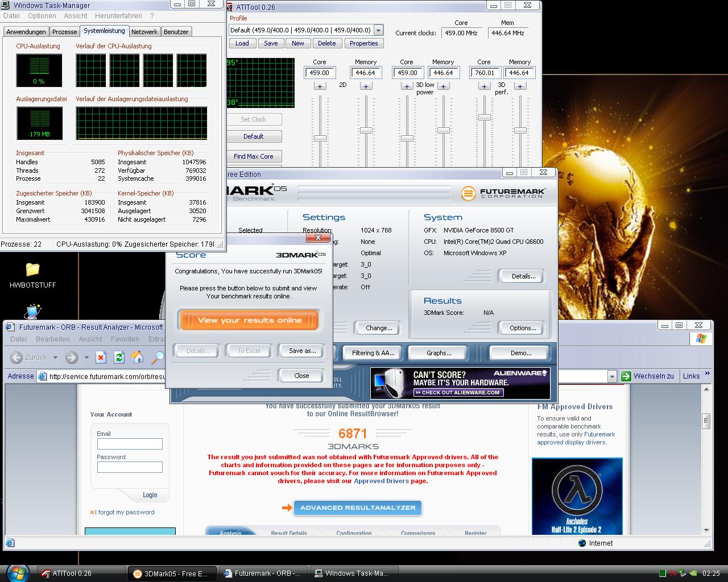Click Close in the 3DMark Score dialog
The image size is (728, 582).
301,376
